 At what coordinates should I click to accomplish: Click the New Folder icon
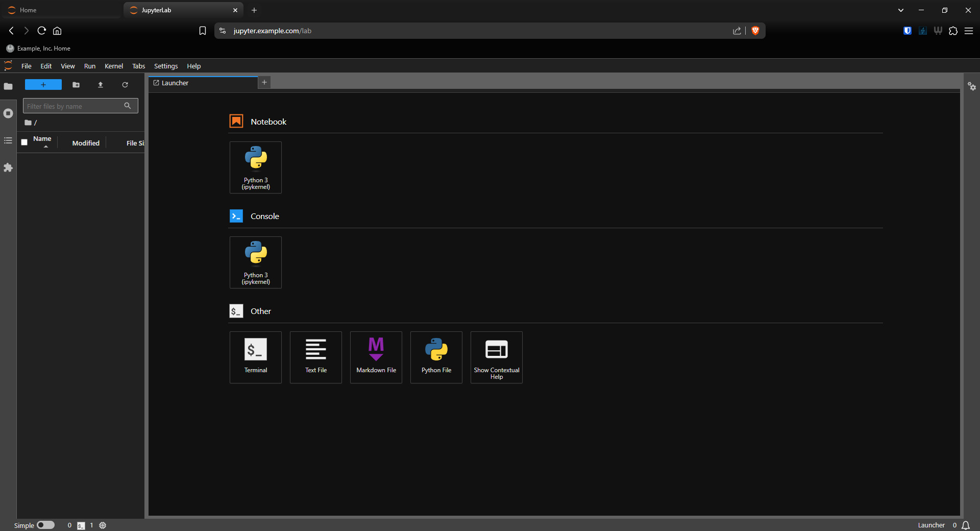pyautogui.click(x=76, y=85)
